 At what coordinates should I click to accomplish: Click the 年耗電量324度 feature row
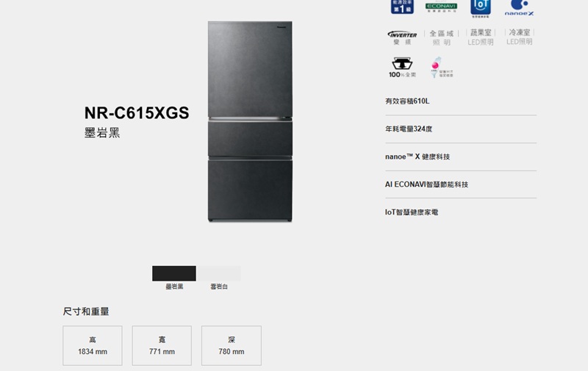click(461, 129)
